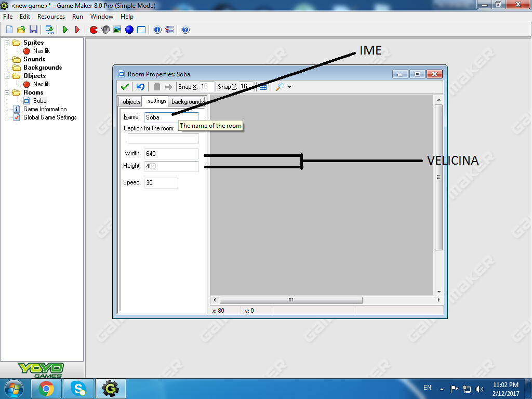Select the Sounds folder
The height and width of the screenshot is (399, 532).
coord(34,59)
